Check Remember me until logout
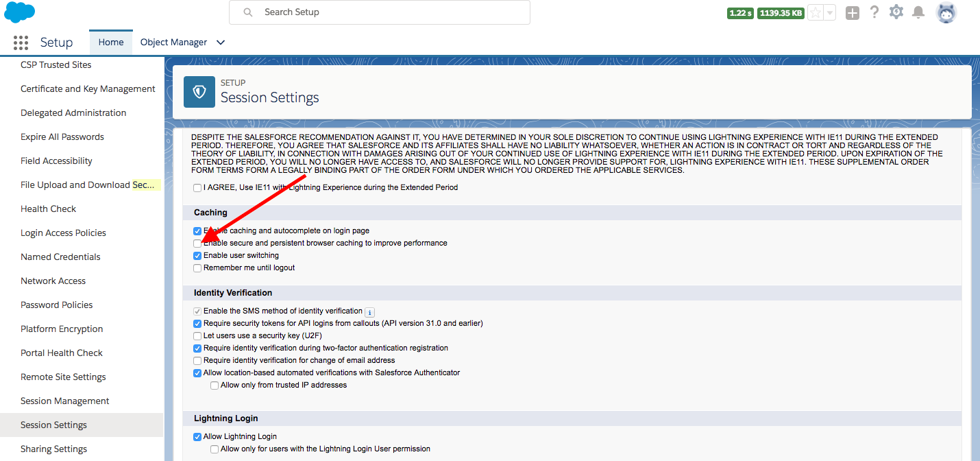Viewport: 980px width, 461px height. point(197,268)
